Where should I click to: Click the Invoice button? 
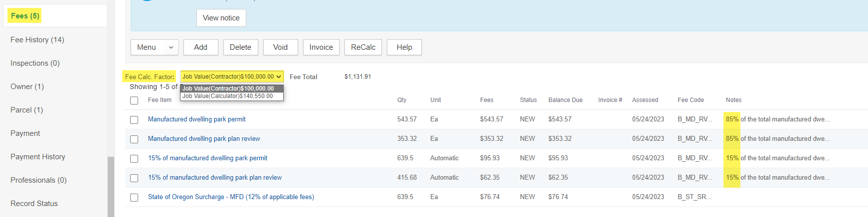[321, 47]
